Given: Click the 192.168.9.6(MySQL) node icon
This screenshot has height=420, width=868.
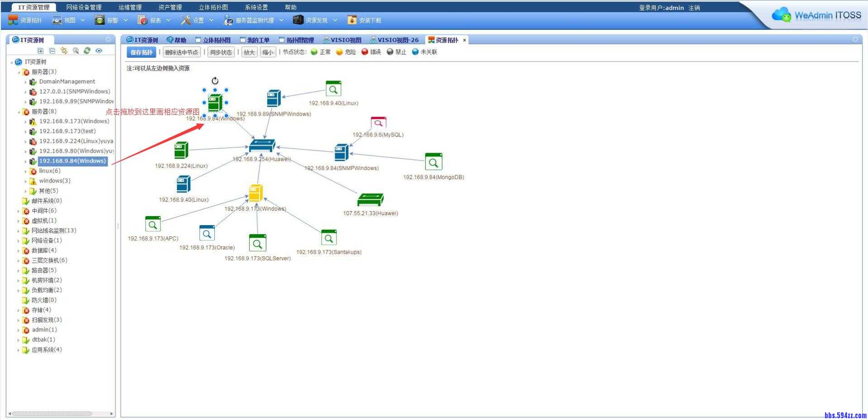Looking at the screenshot, I should [x=378, y=123].
